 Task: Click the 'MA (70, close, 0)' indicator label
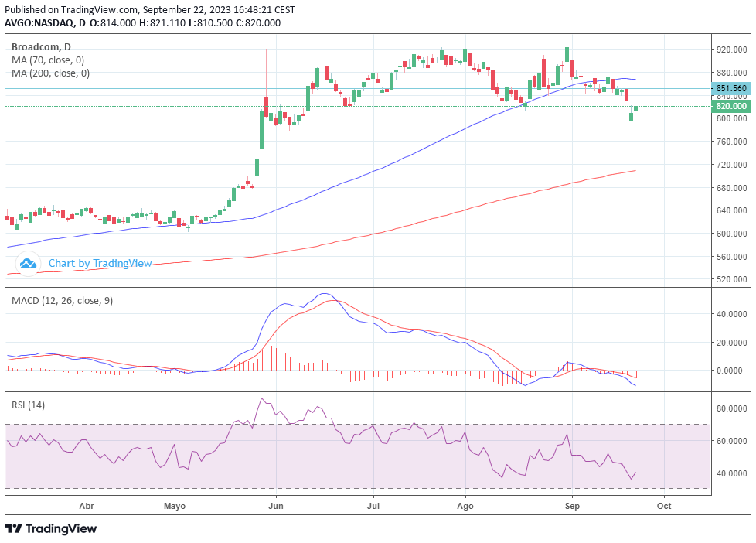(48, 60)
